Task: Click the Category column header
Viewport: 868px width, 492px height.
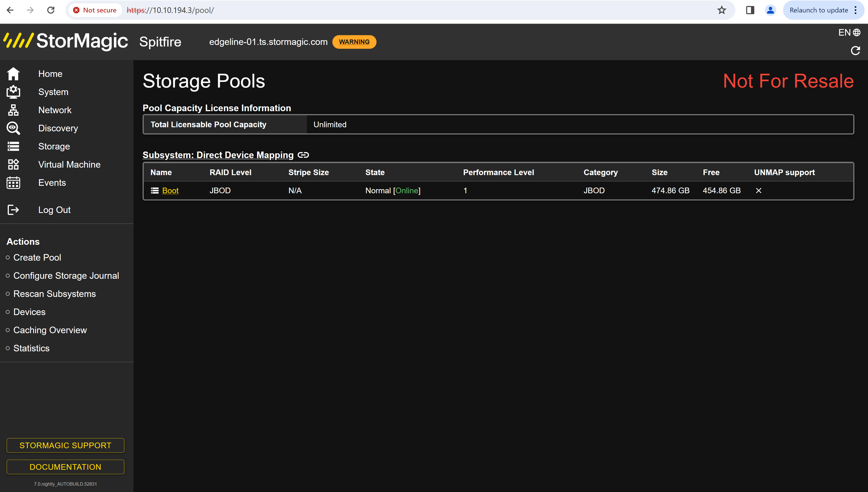Action: 601,172
